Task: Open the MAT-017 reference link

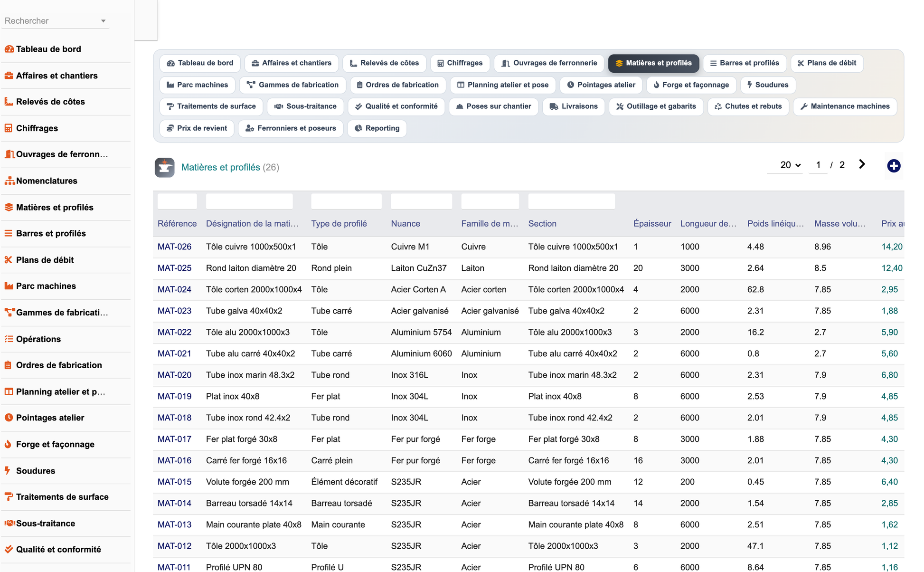Action: point(174,439)
